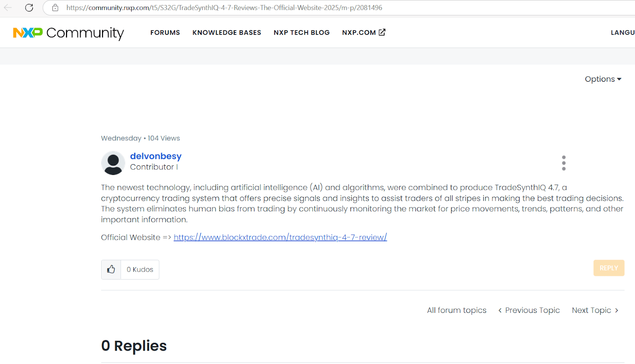635x364 pixels.
Task: Open the external link icon next to NXP.COM
Action: point(382,32)
